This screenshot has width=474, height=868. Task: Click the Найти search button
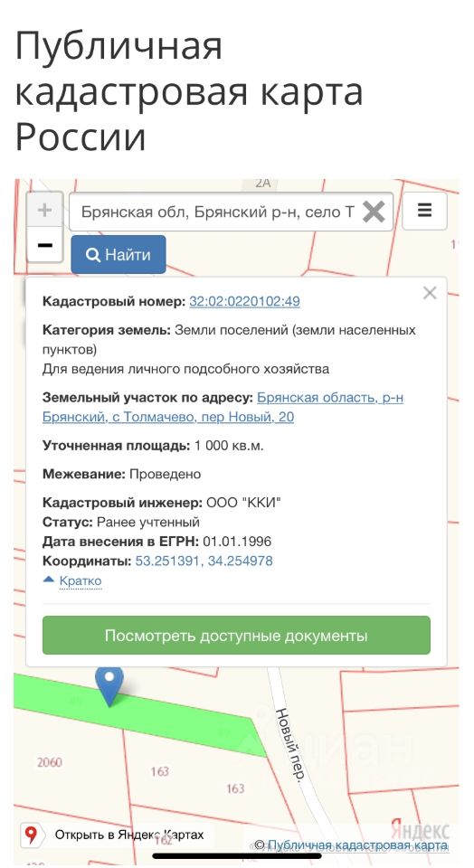point(118,255)
